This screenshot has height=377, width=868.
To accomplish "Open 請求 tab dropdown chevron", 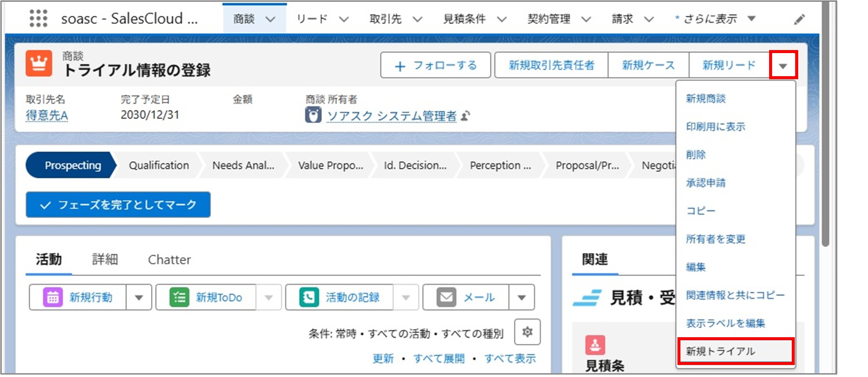I will (x=649, y=19).
